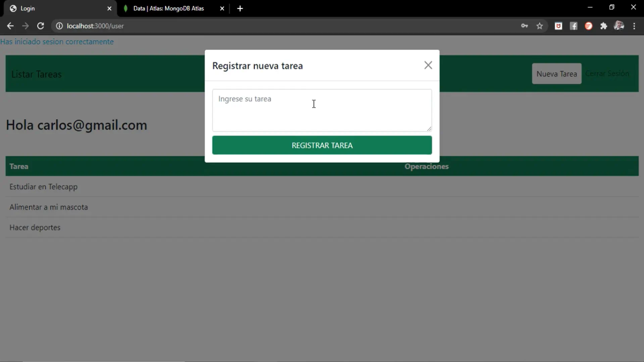Reload the current page

pos(41,26)
